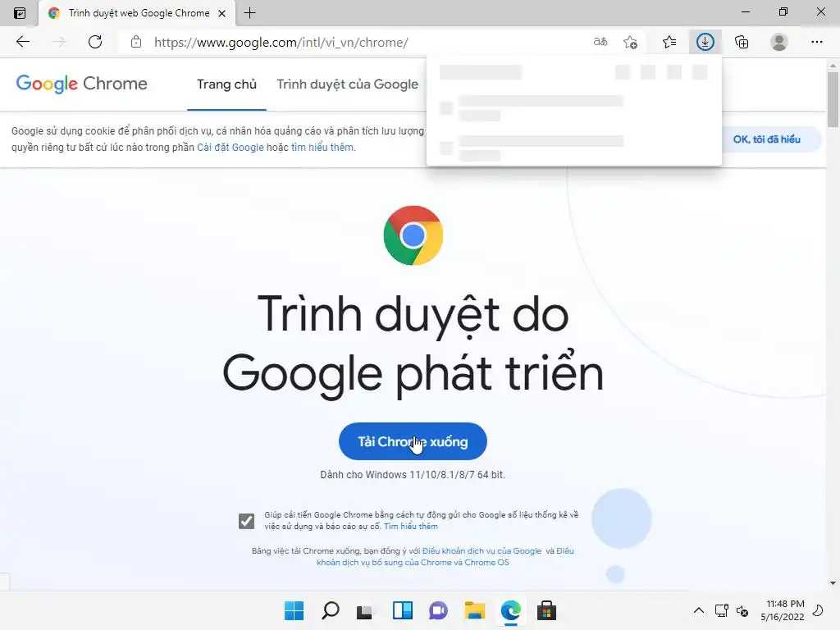Screen dimensions: 840x630
Task: Open the user profile avatar
Action: coord(779,42)
